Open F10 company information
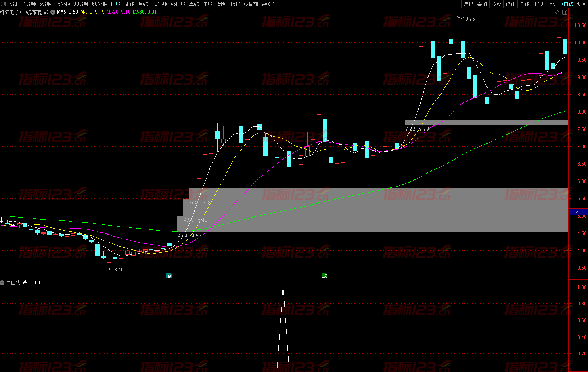588x372 pixels. point(539,4)
